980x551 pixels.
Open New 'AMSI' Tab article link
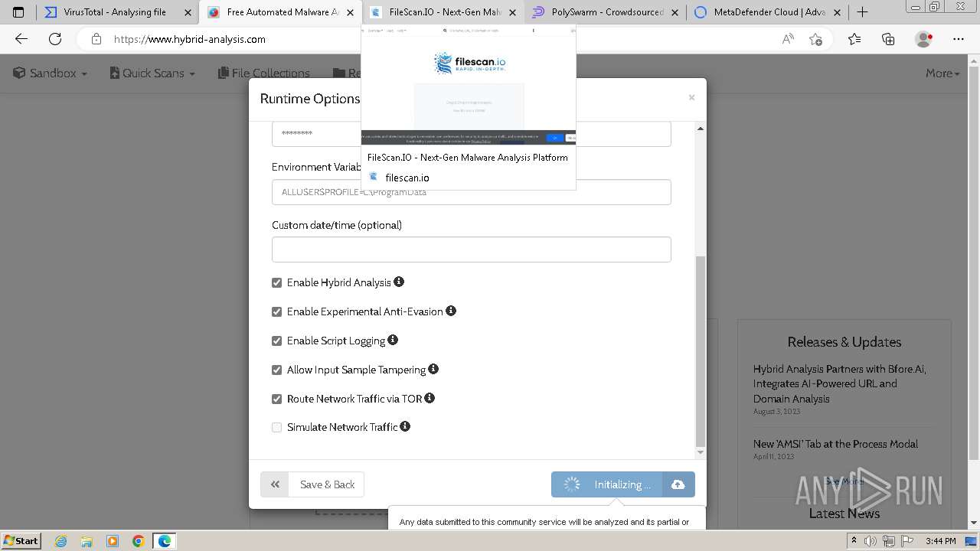point(835,444)
